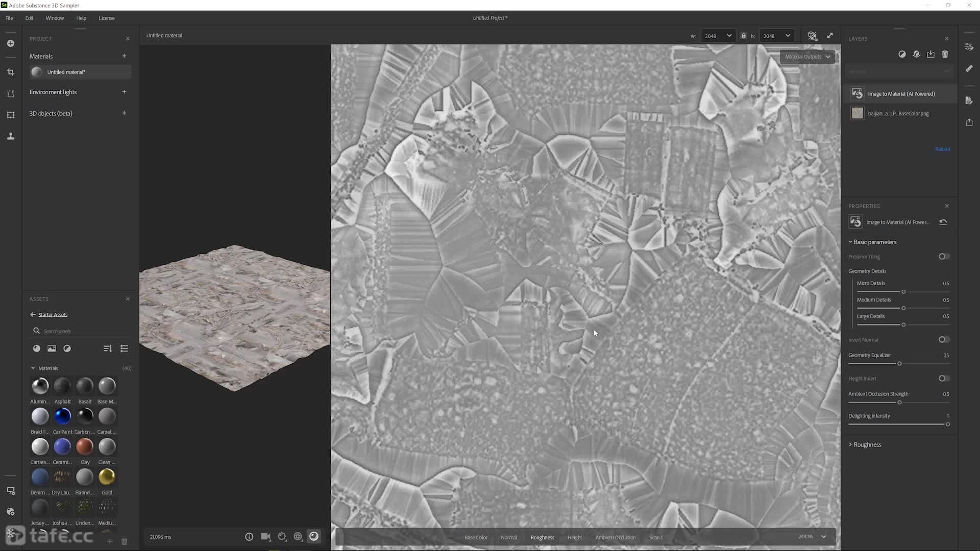Open the width 2048 dropdown
Viewport: 980px width, 551px height.
coord(718,36)
